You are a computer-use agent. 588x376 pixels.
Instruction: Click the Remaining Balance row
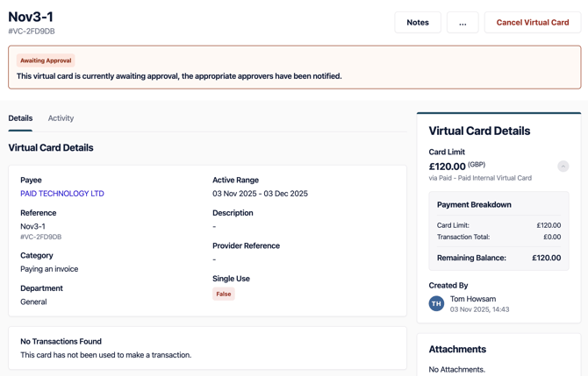point(498,258)
